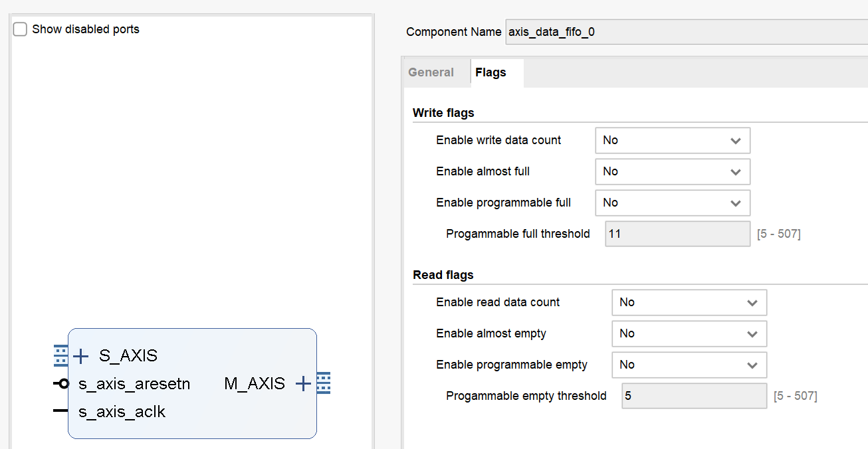Toggle the Show disabled ports checkbox
Image resolution: width=868 pixels, height=449 pixels.
point(20,29)
